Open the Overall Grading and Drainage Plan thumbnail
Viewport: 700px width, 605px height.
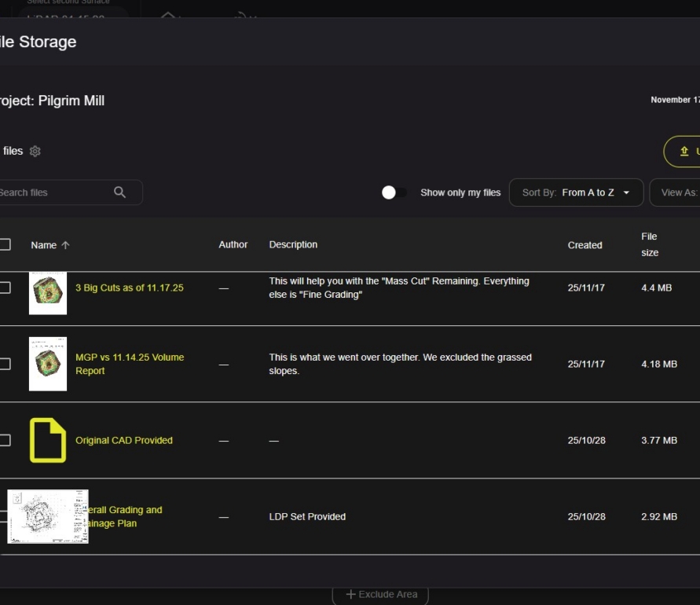tap(48, 516)
